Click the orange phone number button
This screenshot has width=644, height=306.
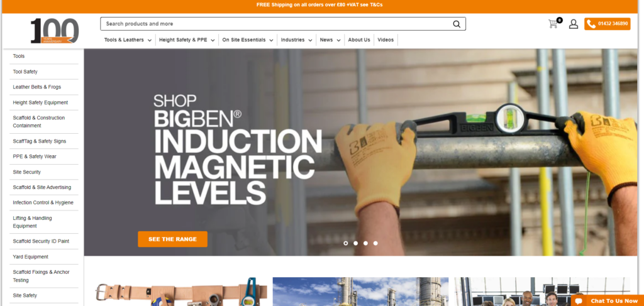coord(607,24)
